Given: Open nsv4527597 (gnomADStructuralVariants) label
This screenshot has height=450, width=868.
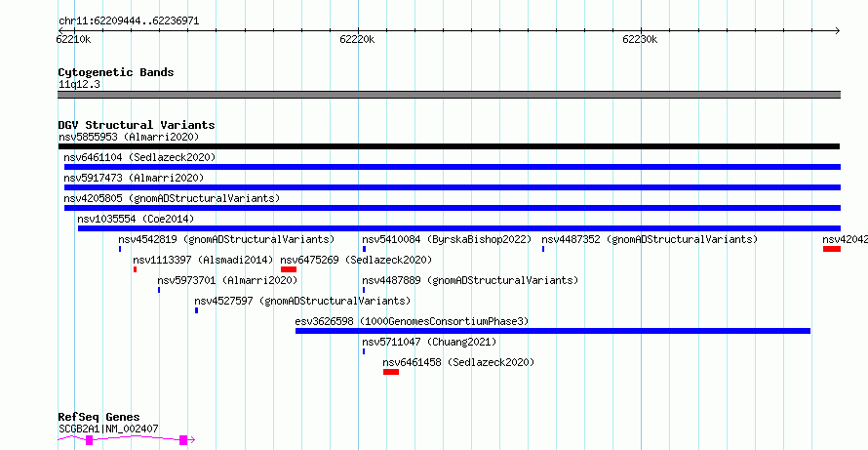Looking at the screenshot, I should [302, 301].
